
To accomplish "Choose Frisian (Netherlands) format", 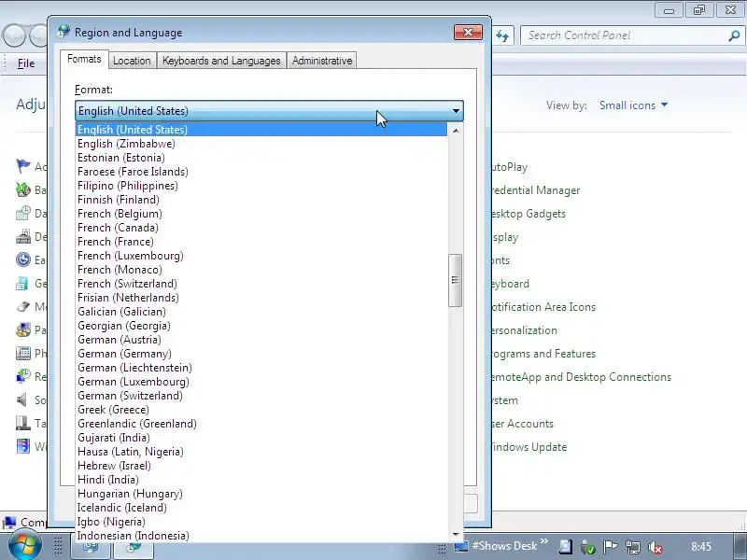I will 261,298.
